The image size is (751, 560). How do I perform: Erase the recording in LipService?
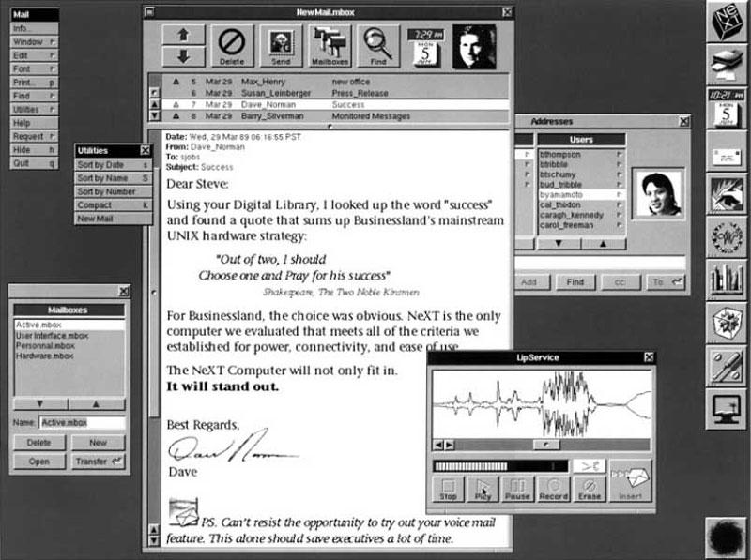590,489
